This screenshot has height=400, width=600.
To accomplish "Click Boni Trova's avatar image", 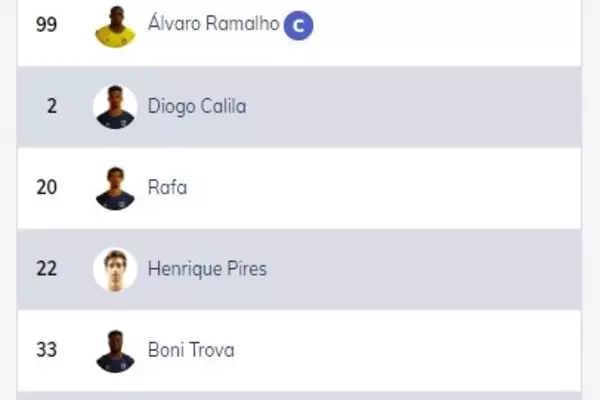I will click(x=115, y=350).
